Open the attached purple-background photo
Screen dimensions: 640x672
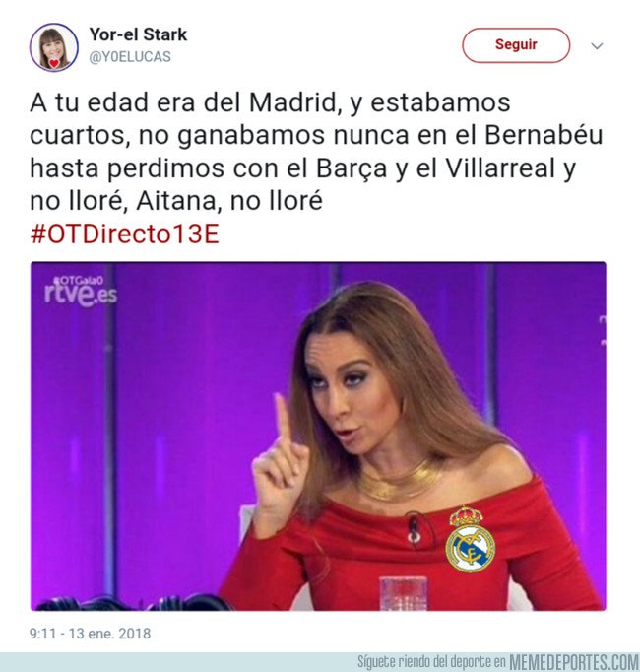[x=318, y=436]
